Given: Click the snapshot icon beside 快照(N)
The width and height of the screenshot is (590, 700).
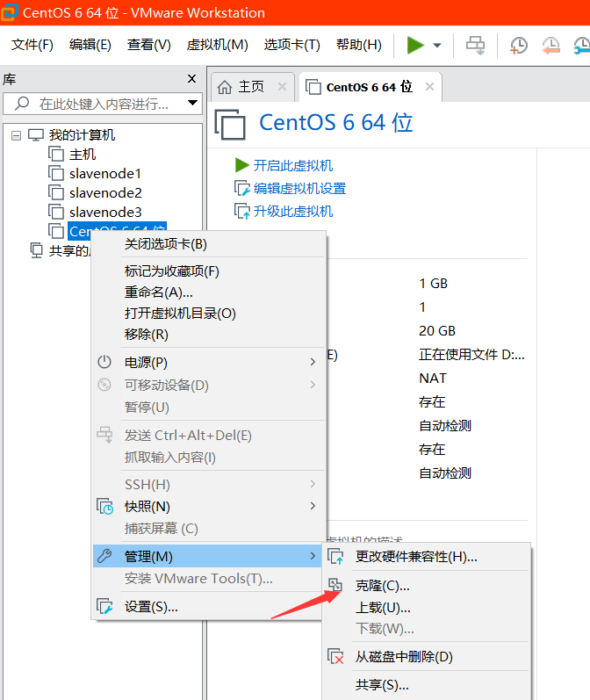Looking at the screenshot, I should 105,506.
